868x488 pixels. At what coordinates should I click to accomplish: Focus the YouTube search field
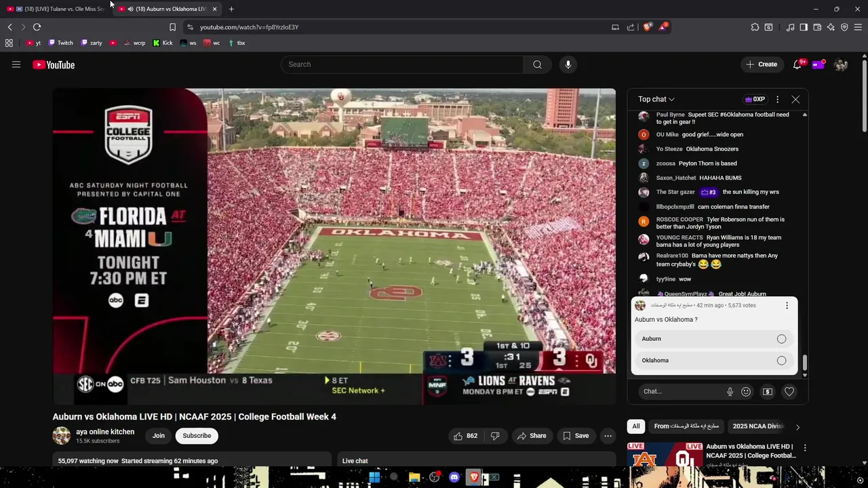tap(401, 64)
